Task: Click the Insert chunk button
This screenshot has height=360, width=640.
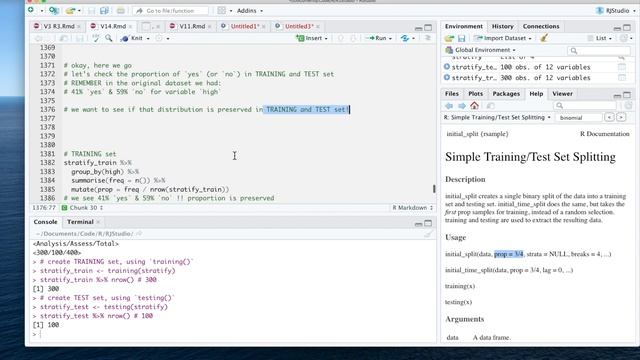Action: click(x=312, y=38)
